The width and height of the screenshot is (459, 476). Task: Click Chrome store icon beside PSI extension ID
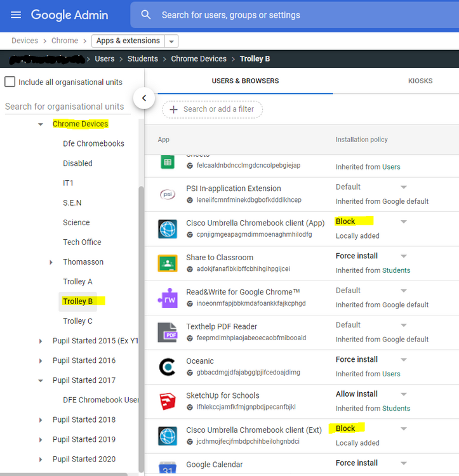tap(190, 200)
